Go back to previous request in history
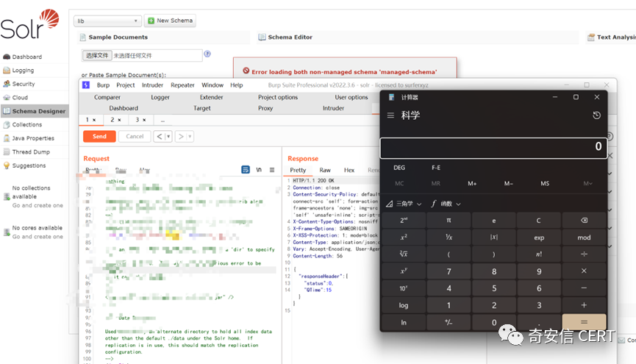This screenshot has height=364, width=636. point(160,136)
